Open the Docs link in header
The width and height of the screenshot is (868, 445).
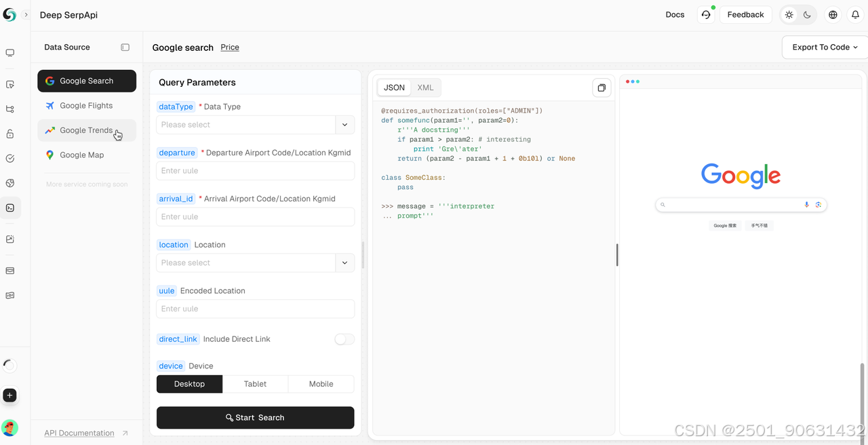click(x=675, y=15)
